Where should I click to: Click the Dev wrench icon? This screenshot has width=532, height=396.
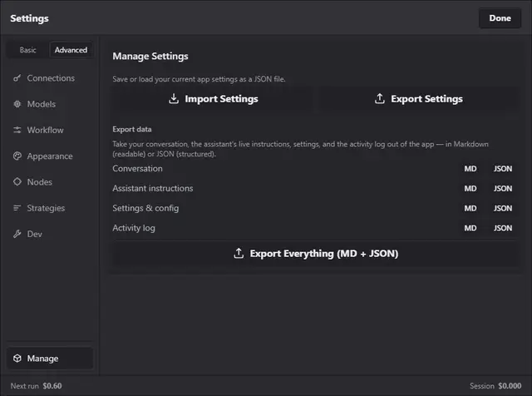point(17,234)
